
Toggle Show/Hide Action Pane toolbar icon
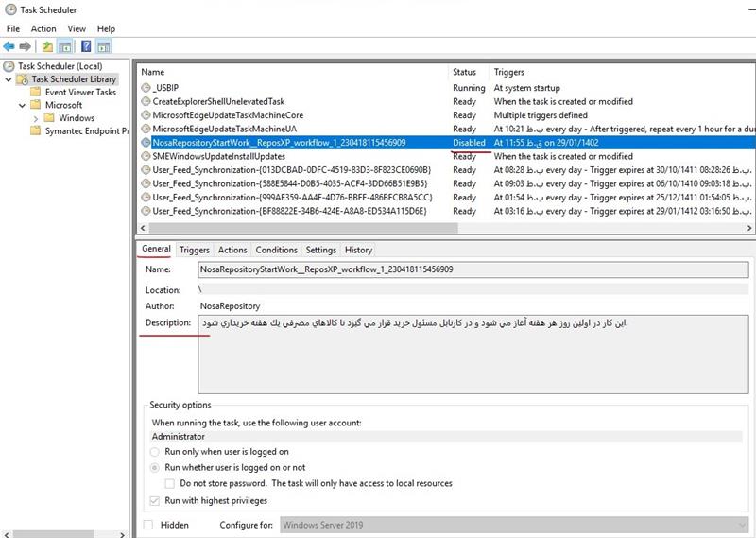tap(104, 46)
